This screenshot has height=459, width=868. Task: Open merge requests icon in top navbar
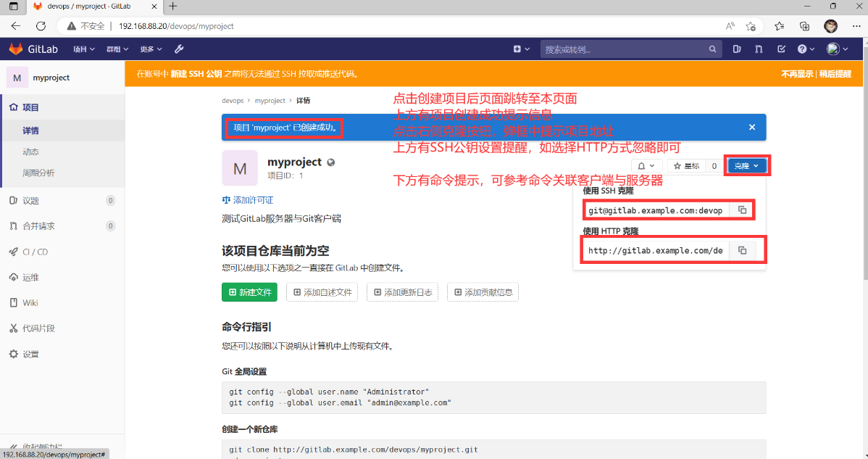coord(759,49)
